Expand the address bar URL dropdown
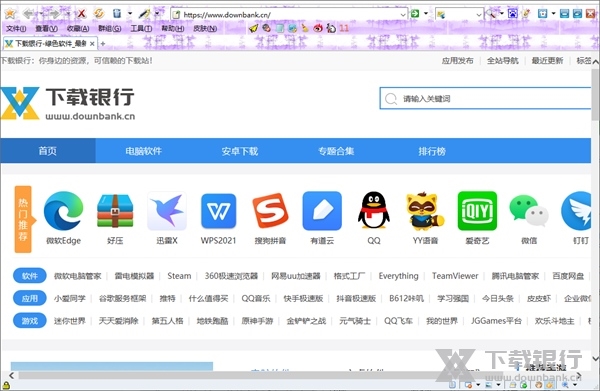 [x=403, y=15]
